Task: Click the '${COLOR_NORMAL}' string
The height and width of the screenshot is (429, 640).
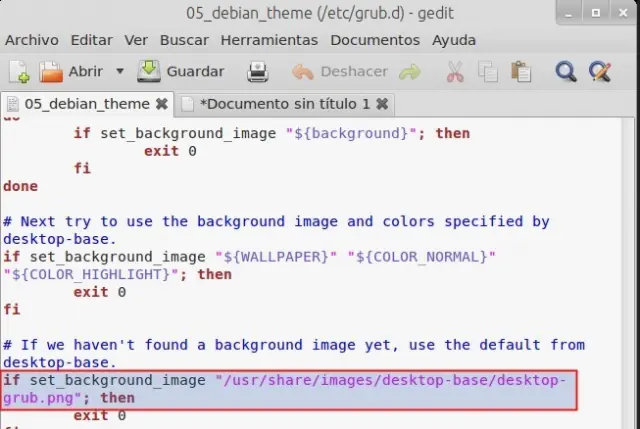Action: (421, 257)
